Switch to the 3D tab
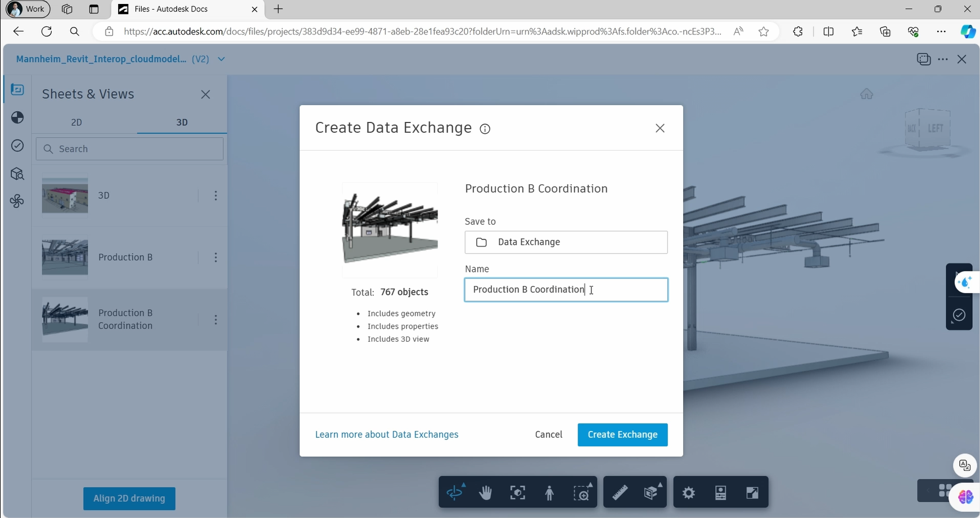 (182, 122)
